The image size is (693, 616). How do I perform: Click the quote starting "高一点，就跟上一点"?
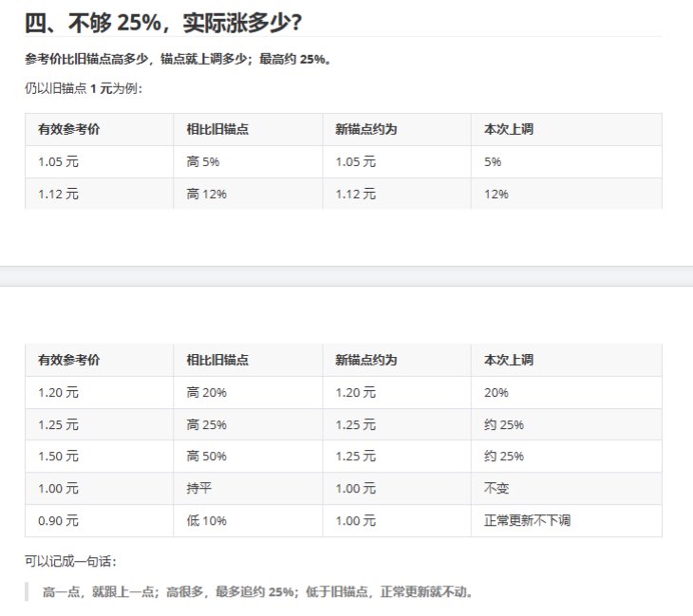tap(257, 591)
